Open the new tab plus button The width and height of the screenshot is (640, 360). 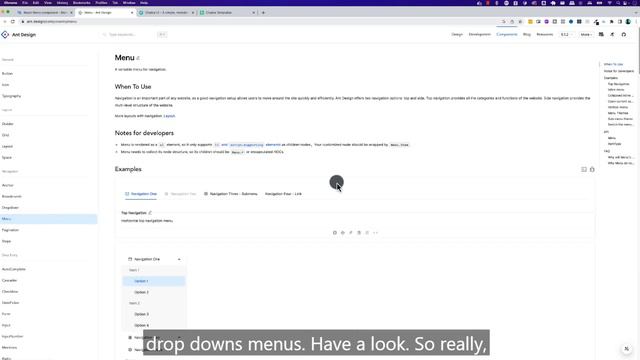coord(263,13)
